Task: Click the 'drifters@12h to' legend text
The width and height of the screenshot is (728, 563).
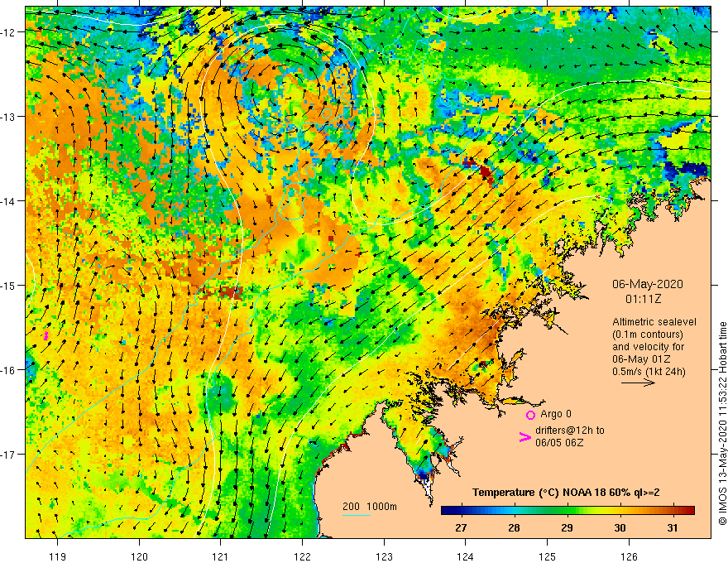Action: pos(570,431)
